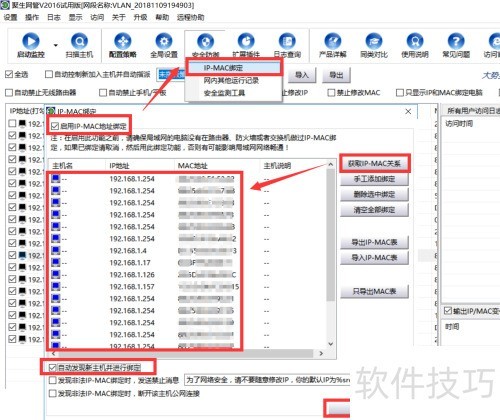Toggle the 启用IP-MAC地址绑定 checkbox
The height and width of the screenshot is (420, 500).
tap(55, 126)
